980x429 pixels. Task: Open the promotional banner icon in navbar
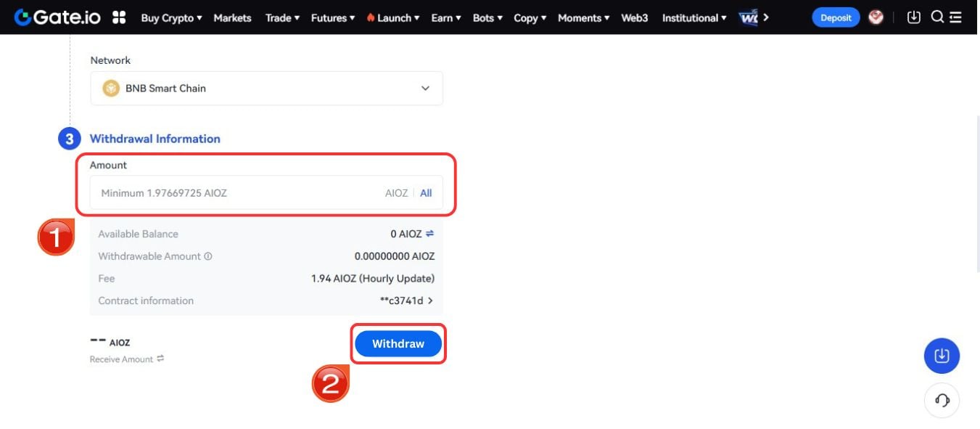pyautogui.click(x=748, y=17)
